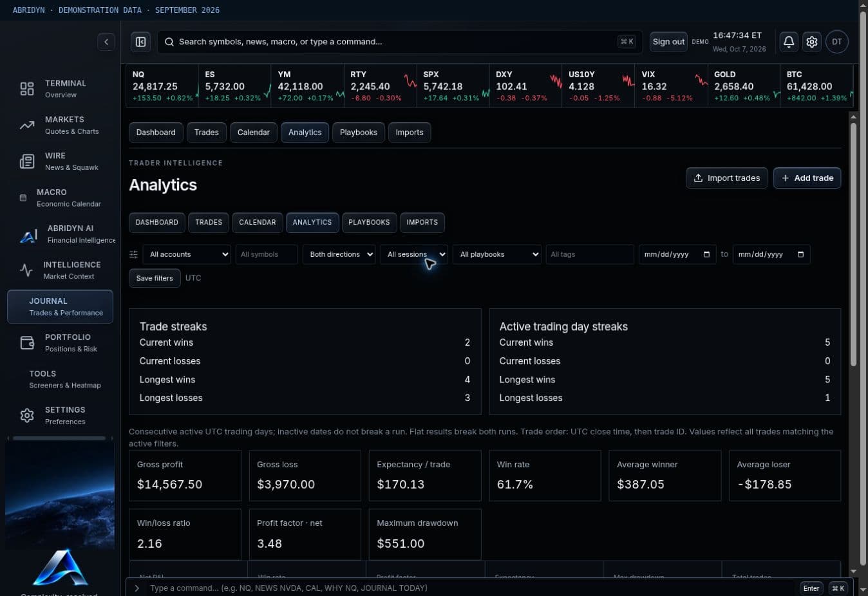Focus the command line input at the bottom
The height and width of the screenshot is (596, 868).
(x=470, y=588)
